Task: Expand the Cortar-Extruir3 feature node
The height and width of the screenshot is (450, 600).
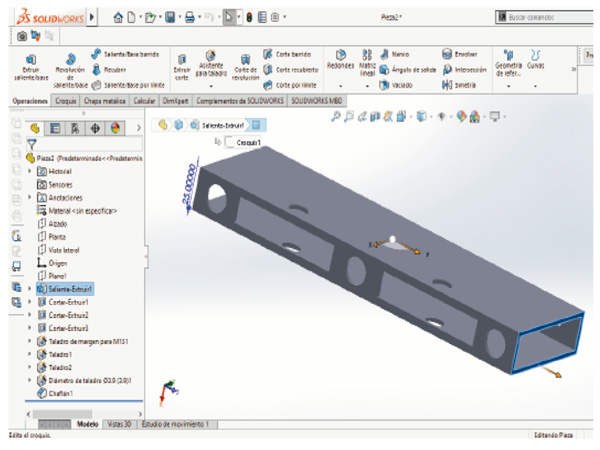Action: [x=30, y=328]
